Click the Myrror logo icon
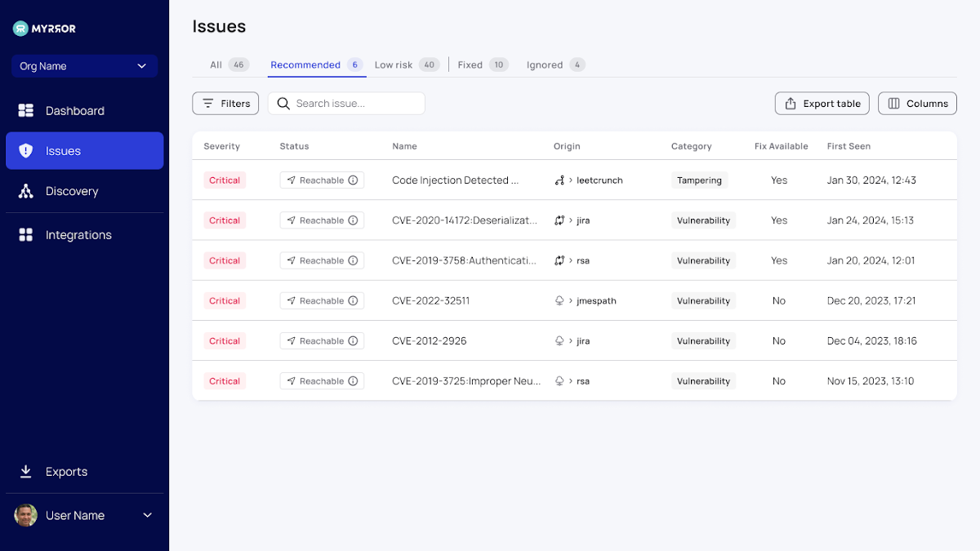The width and height of the screenshot is (980, 551). click(x=21, y=29)
